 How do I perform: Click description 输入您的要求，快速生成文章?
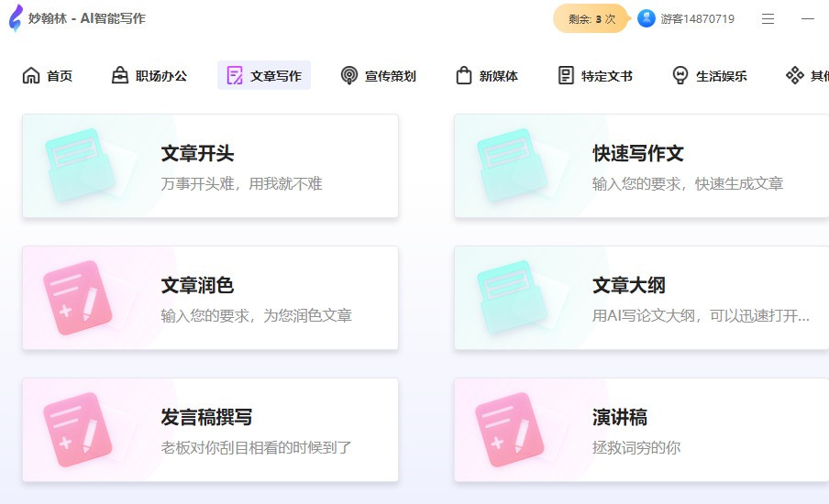[x=688, y=184]
